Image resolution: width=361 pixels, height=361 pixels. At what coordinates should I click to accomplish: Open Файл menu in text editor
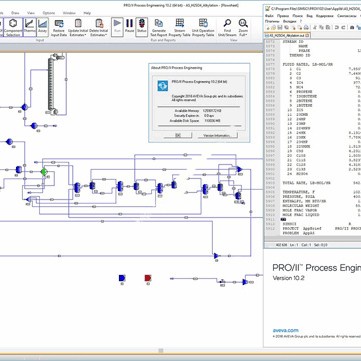pos(269,16)
